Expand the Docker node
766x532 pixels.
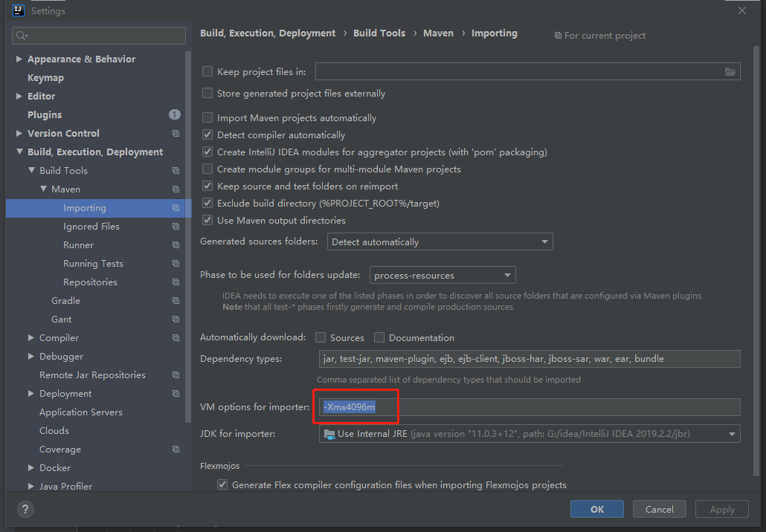tap(31, 467)
